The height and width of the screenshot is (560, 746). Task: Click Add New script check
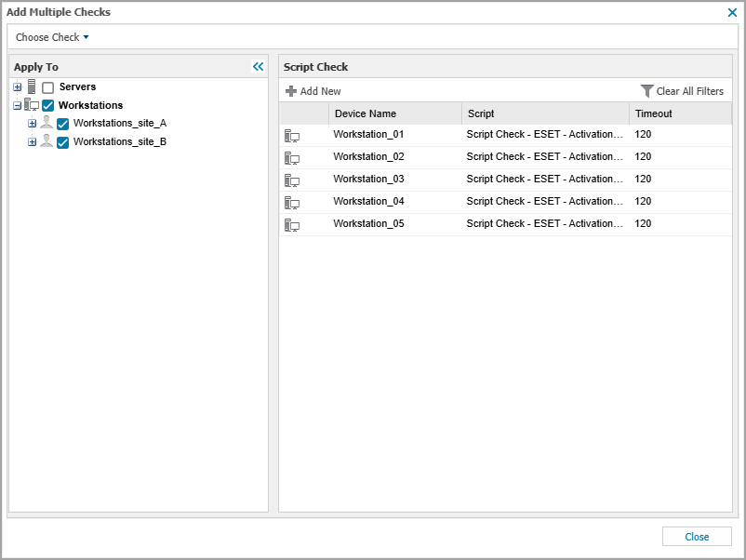[313, 91]
